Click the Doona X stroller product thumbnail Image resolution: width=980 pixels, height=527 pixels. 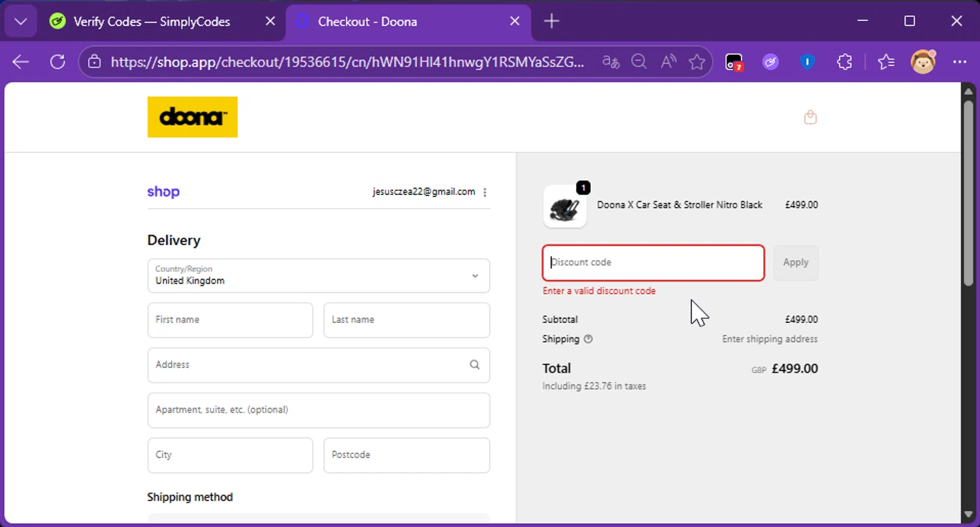(x=565, y=206)
